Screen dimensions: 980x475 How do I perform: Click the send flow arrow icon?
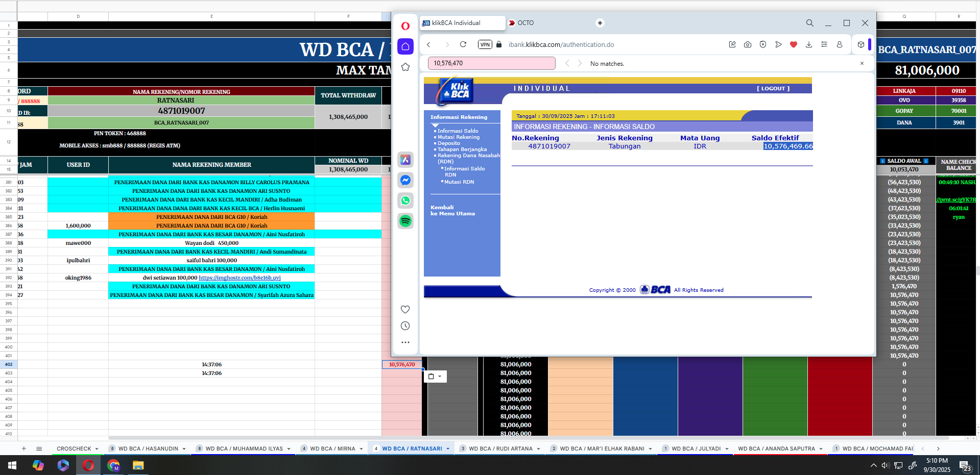click(x=778, y=44)
